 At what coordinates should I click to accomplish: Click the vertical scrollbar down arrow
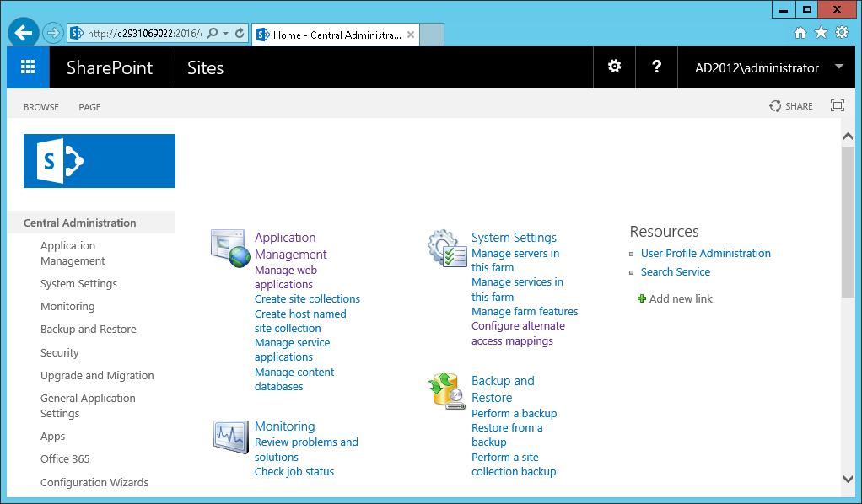point(848,479)
